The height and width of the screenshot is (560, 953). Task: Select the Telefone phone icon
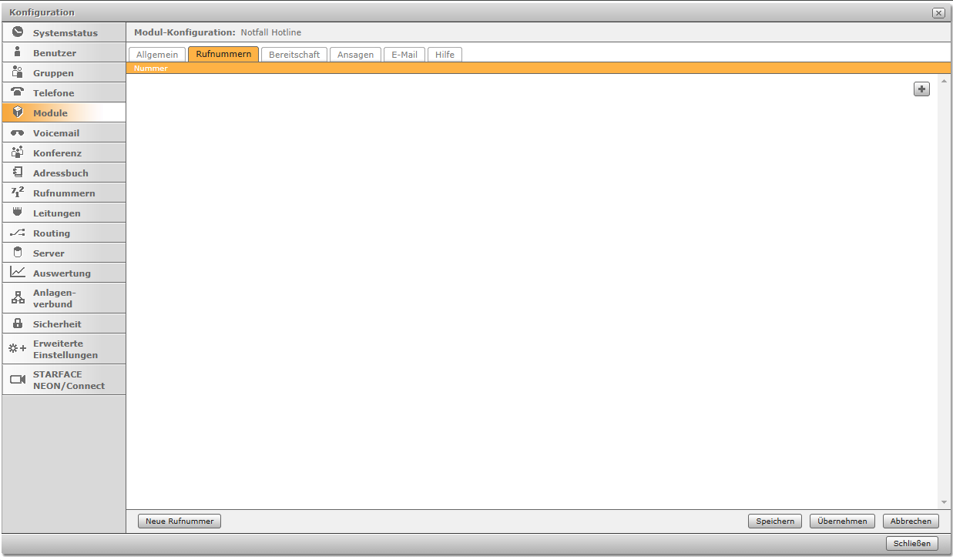[18, 92]
